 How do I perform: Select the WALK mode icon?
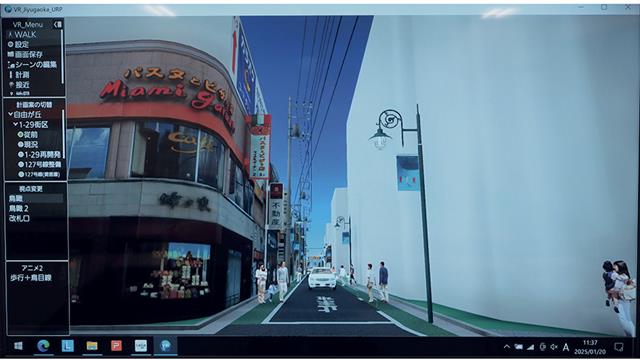pyautogui.click(x=11, y=35)
